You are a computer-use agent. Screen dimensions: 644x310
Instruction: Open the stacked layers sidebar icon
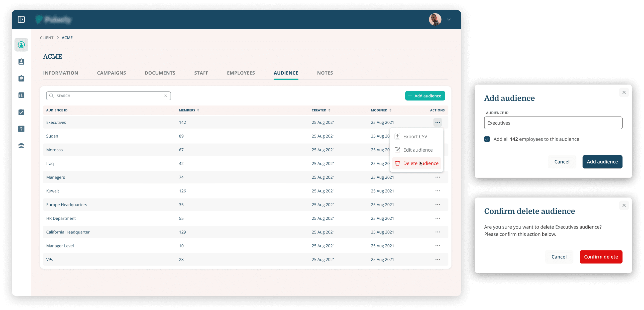point(21,146)
